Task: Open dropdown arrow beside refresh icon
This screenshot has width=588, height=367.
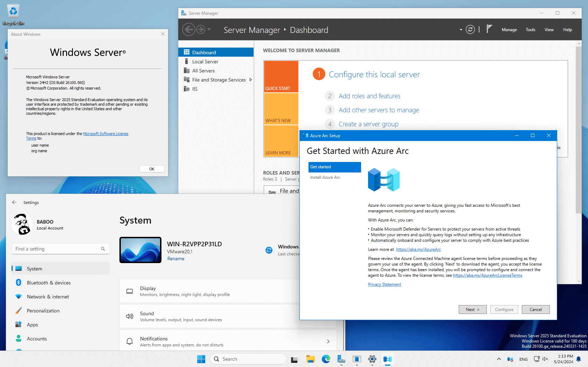Action: click(461, 30)
